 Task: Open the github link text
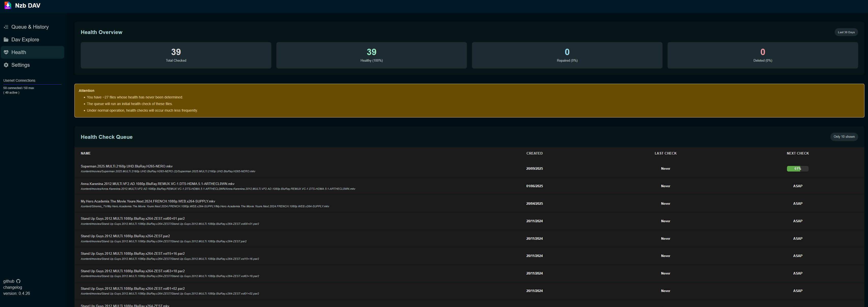point(9,281)
